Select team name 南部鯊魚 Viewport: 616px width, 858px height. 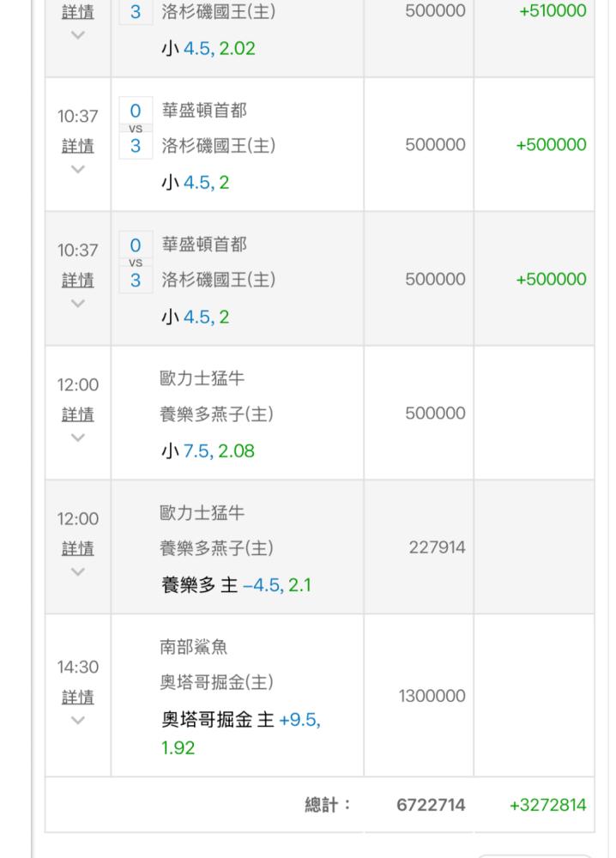195,647
